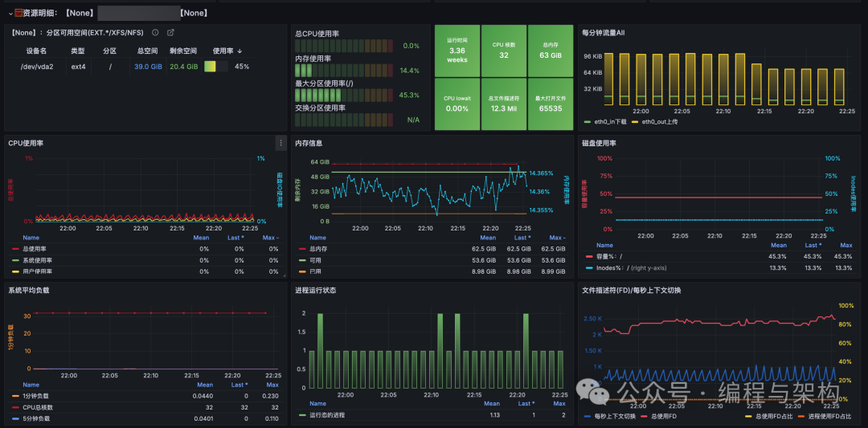
Task: Click the 最大分区使用率(/) bar gauge
Action: pos(344,95)
